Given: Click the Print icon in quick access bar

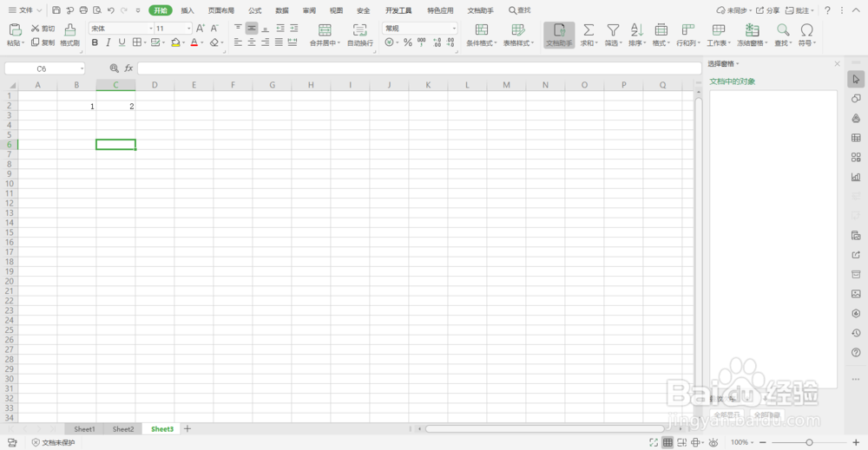Looking at the screenshot, I should [x=83, y=10].
